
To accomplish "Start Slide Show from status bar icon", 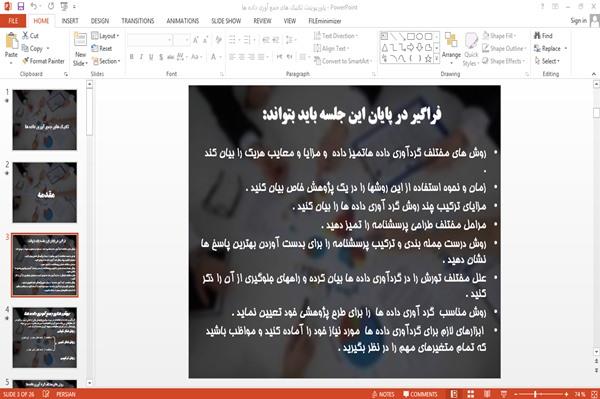I will click(504, 394).
